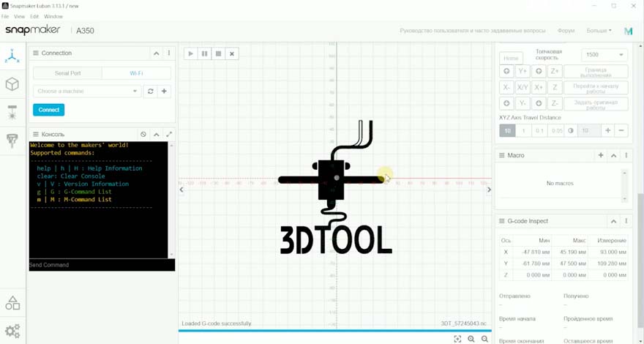Pause the G-code job
This screenshot has height=344, width=644.
[204, 54]
